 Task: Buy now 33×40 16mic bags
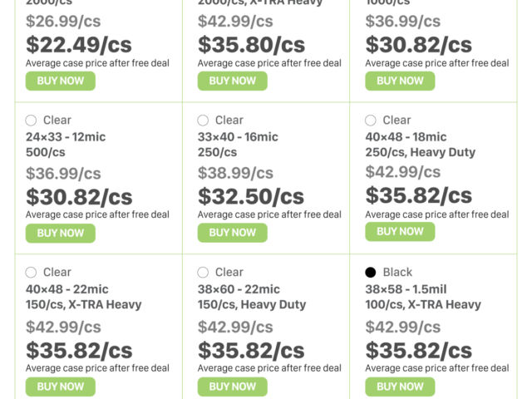(x=232, y=234)
